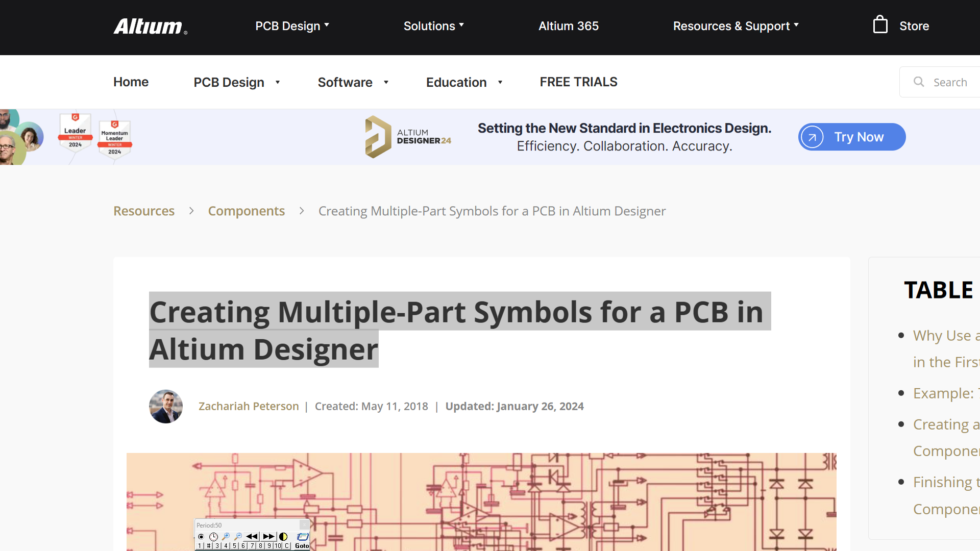Click the zoom out magnifier in Period toolbar
Image resolution: width=980 pixels, height=551 pixels.
point(238,536)
